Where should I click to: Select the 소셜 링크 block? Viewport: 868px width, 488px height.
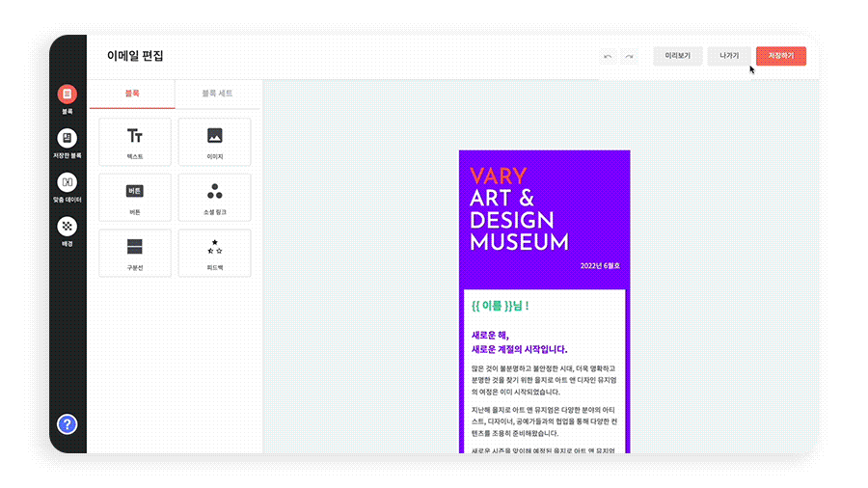tap(215, 198)
